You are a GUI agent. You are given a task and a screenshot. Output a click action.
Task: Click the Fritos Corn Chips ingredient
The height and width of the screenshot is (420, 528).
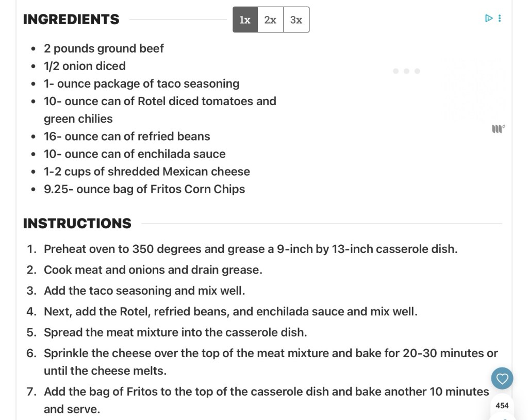pyautogui.click(x=144, y=189)
